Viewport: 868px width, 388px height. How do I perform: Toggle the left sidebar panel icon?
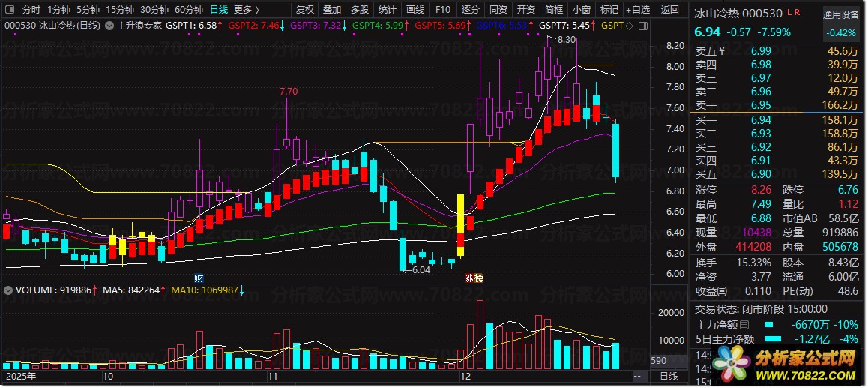(x=10, y=10)
